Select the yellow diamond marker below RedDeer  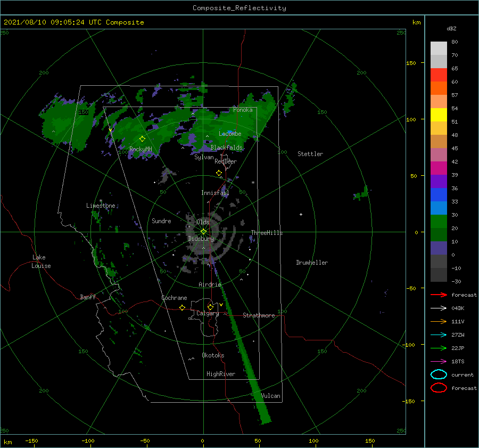(x=219, y=173)
